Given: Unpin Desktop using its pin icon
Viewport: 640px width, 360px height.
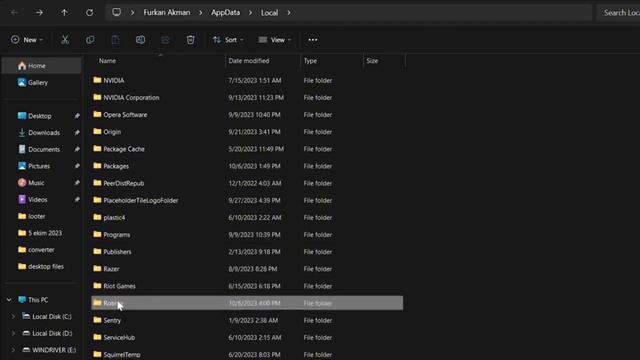Looking at the screenshot, I should point(77,116).
